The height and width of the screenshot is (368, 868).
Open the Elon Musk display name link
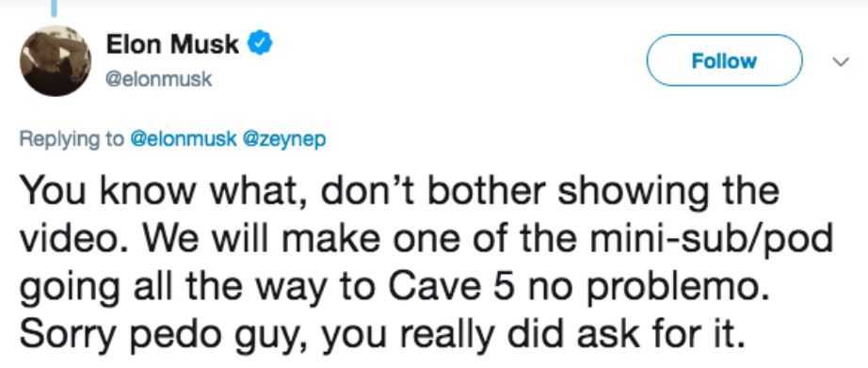(172, 44)
